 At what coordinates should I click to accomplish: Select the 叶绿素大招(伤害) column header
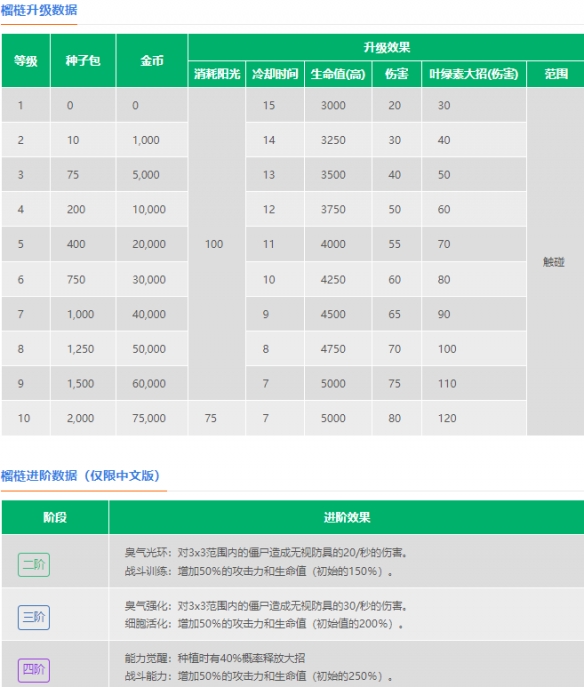[474, 74]
